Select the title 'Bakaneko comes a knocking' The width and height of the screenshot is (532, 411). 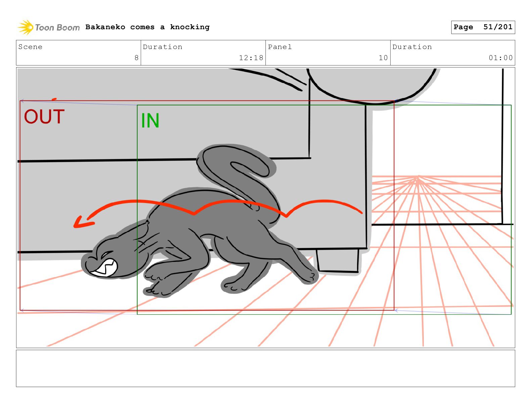point(147,27)
